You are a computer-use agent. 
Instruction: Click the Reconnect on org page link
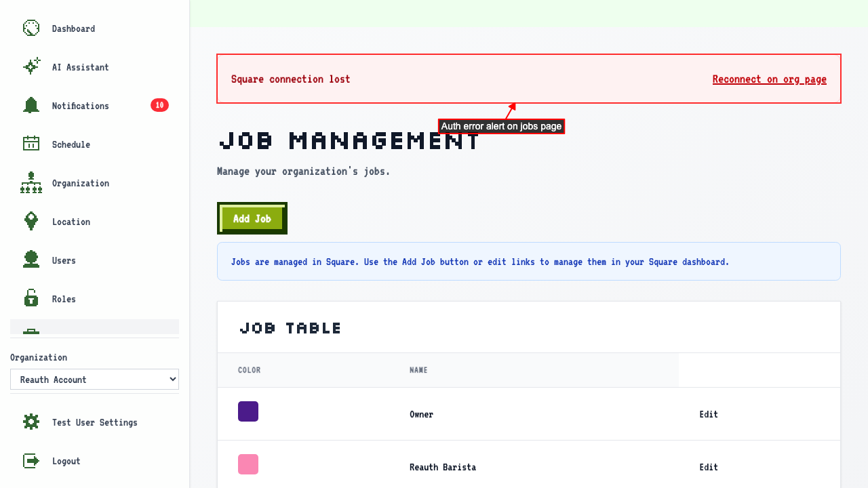pos(770,79)
